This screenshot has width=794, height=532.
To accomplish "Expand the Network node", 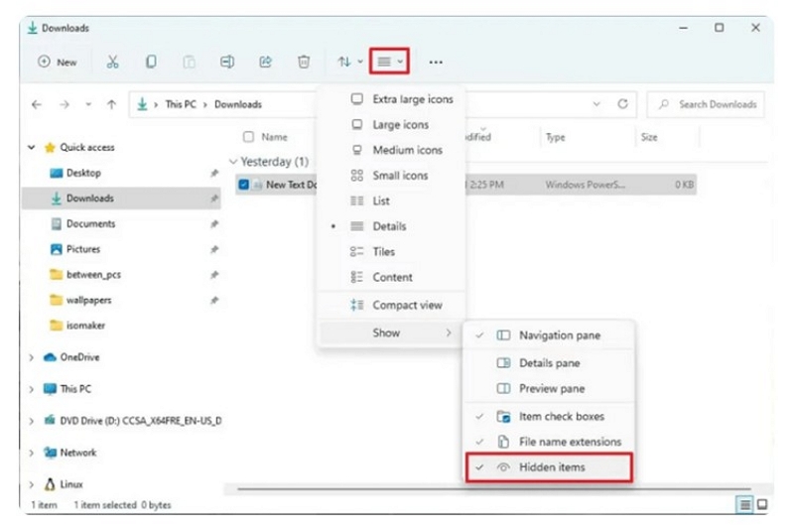I will coord(32,453).
